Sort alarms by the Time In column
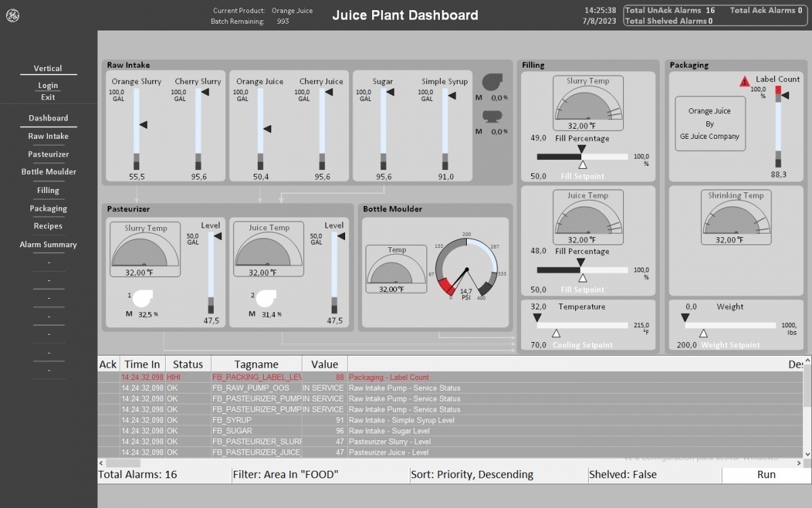812x508 pixels. pyautogui.click(x=142, y=364)
